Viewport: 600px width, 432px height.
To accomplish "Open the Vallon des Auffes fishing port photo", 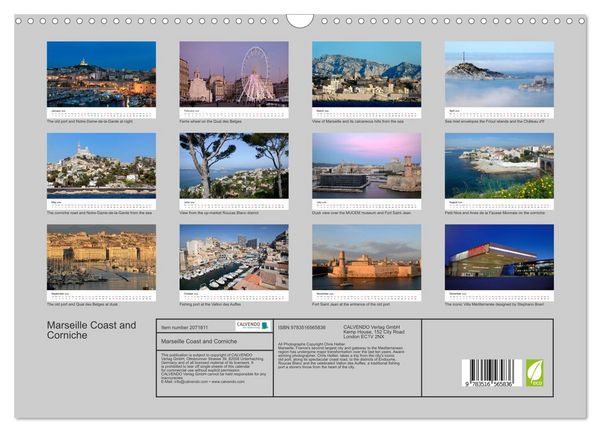I will tap(234, 257).
